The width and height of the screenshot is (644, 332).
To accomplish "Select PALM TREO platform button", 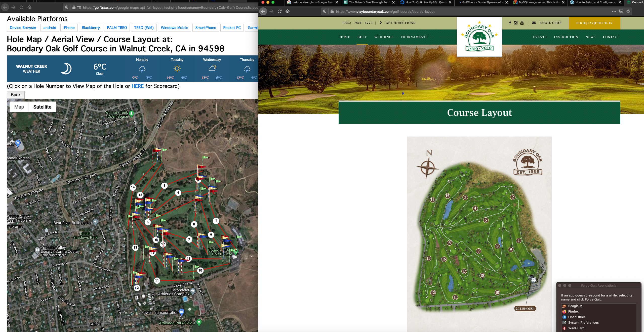I will [x=117, y=28].
